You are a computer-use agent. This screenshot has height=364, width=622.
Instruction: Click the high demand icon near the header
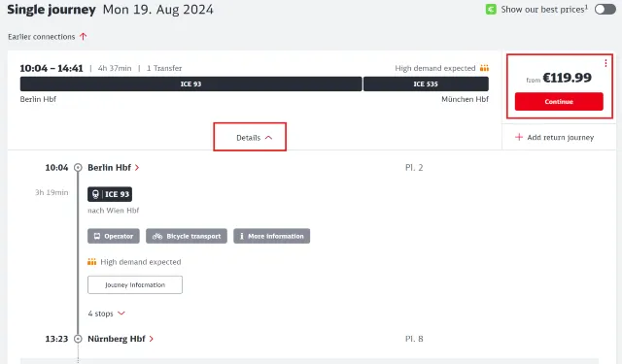tap(484, 68)
